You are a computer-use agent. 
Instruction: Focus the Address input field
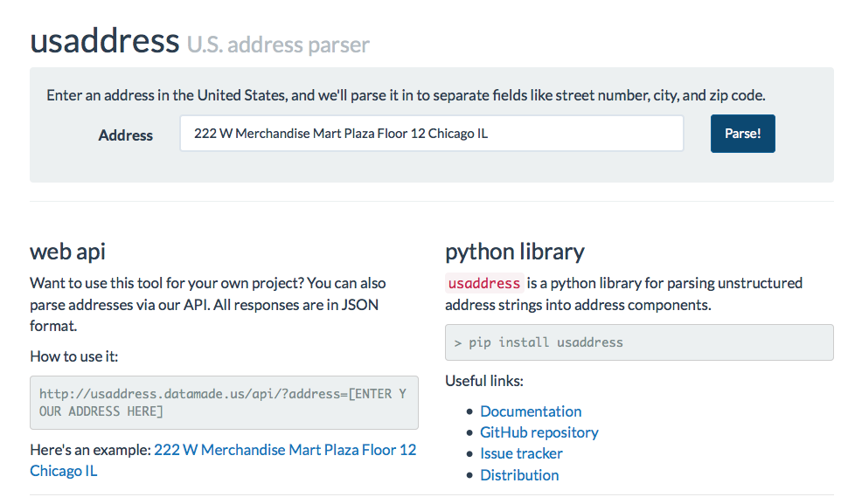pyautogui.click(x=432, y=134)
